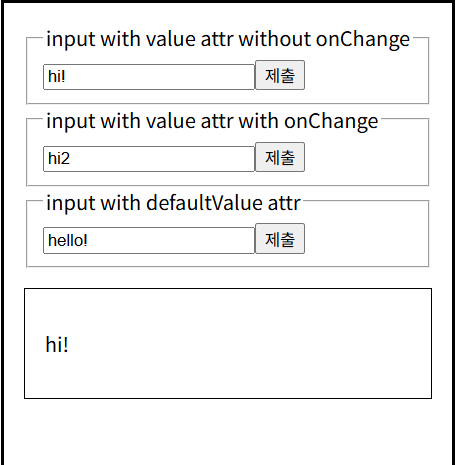Focus the input field showing 'hi2'
The image size is (456, 465).
(x=149, y=159)
